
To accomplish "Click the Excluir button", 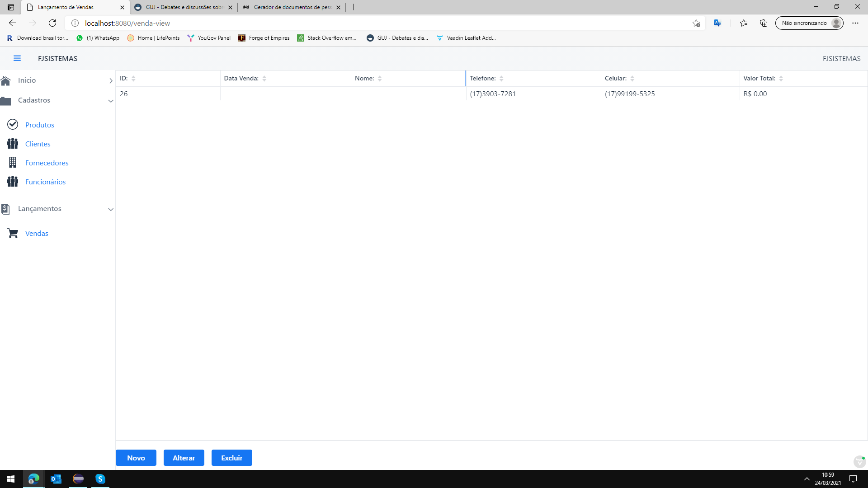I will [231, 458].
